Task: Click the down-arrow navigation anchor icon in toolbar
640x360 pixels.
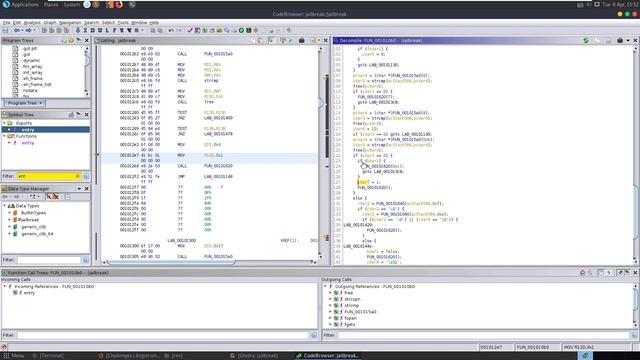Action: [x=78, y=31]
